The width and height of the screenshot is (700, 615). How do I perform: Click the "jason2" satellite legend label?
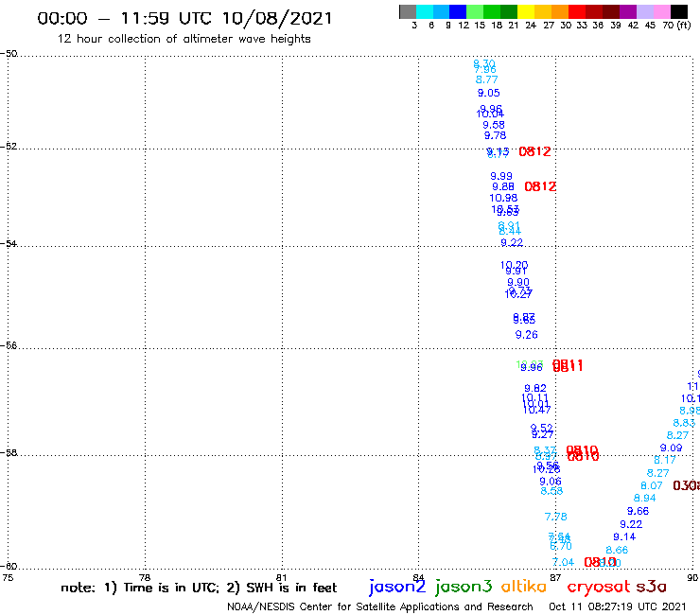tap(397, 587)
